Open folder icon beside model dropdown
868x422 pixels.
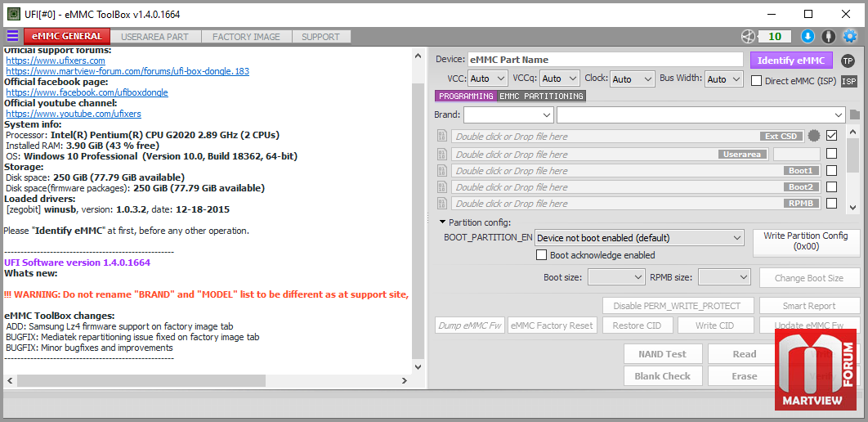click(855, 115)
